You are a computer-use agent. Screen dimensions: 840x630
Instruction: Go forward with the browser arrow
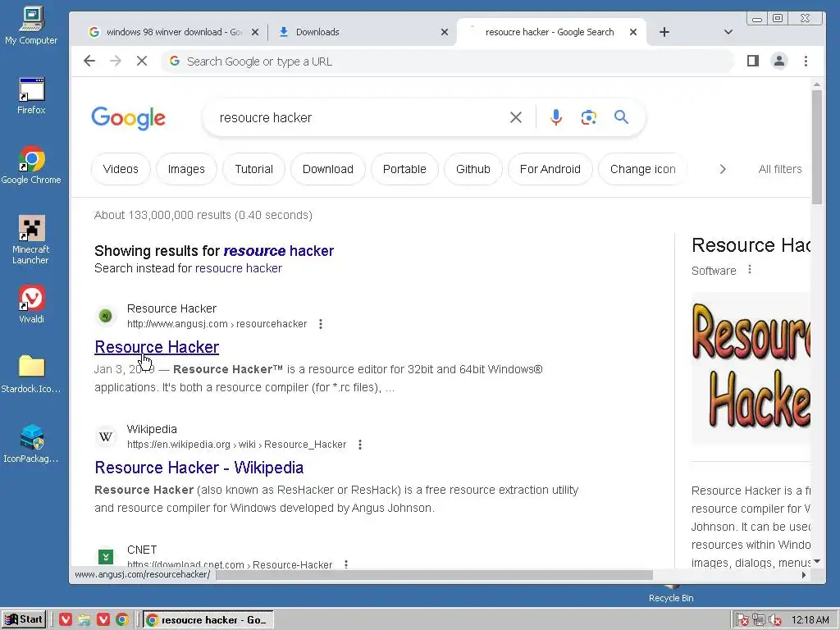pos(115,61)
